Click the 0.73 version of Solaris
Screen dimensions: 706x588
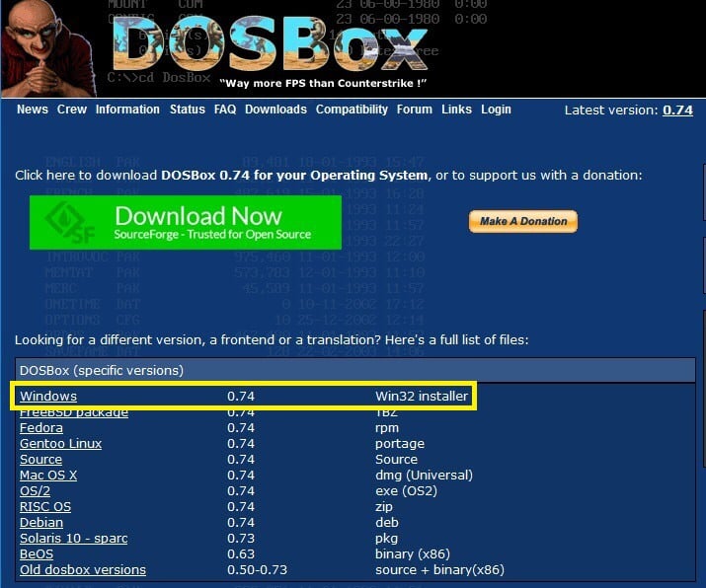241,538
